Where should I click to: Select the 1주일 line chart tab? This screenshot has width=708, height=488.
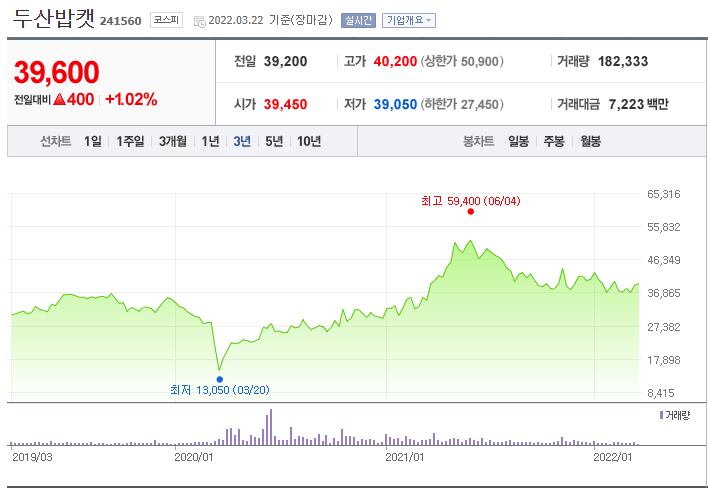coord(130,141)
